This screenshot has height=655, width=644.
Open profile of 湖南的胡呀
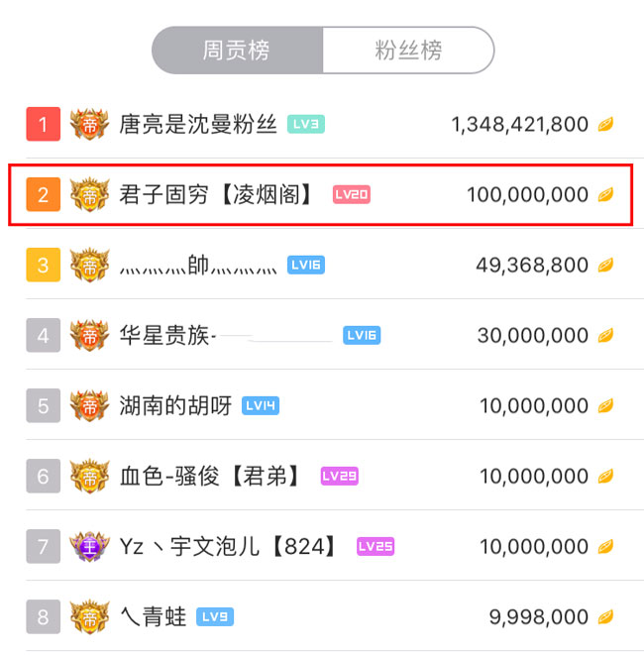click(x=175, y=405)
